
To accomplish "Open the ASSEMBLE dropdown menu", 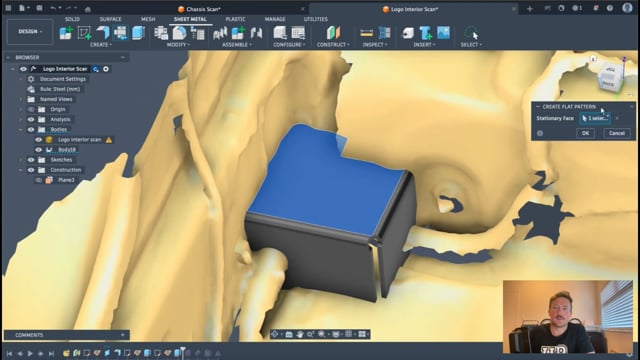I will pyautogui.click(x=237, y=44).
